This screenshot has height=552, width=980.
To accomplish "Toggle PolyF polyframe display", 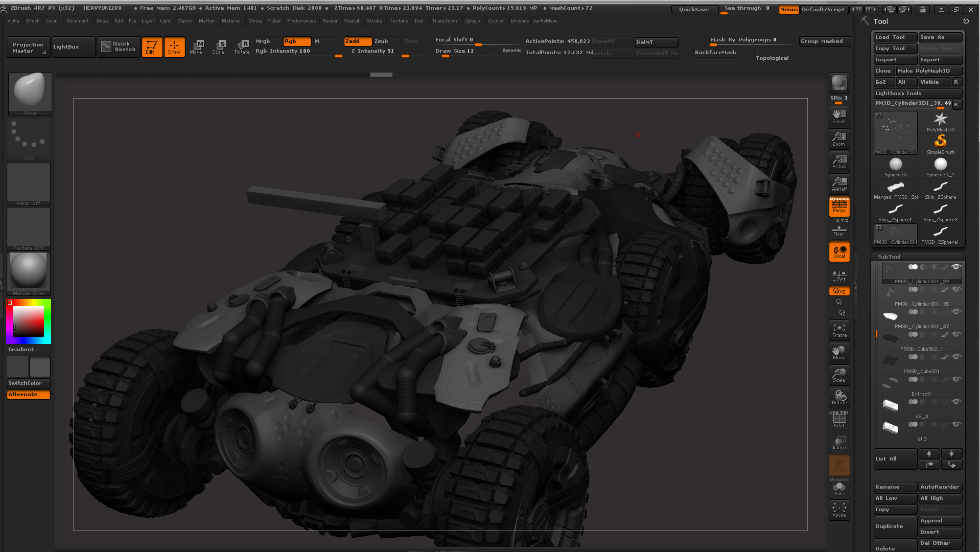I will click(839, 420).
